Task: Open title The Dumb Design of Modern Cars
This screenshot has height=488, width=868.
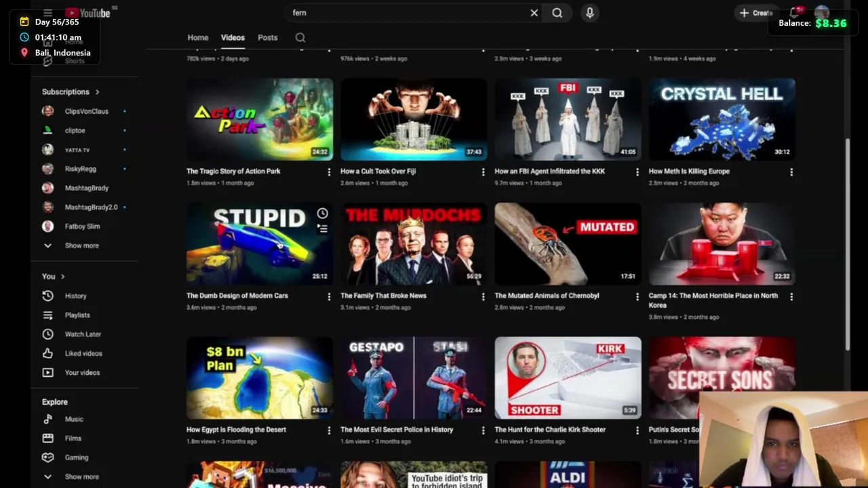Action: pos(237,296)
